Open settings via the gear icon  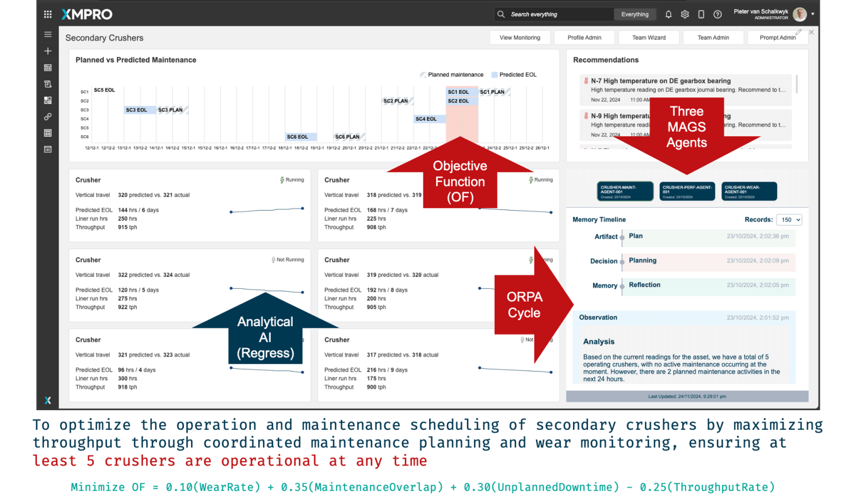pos(685,14)
